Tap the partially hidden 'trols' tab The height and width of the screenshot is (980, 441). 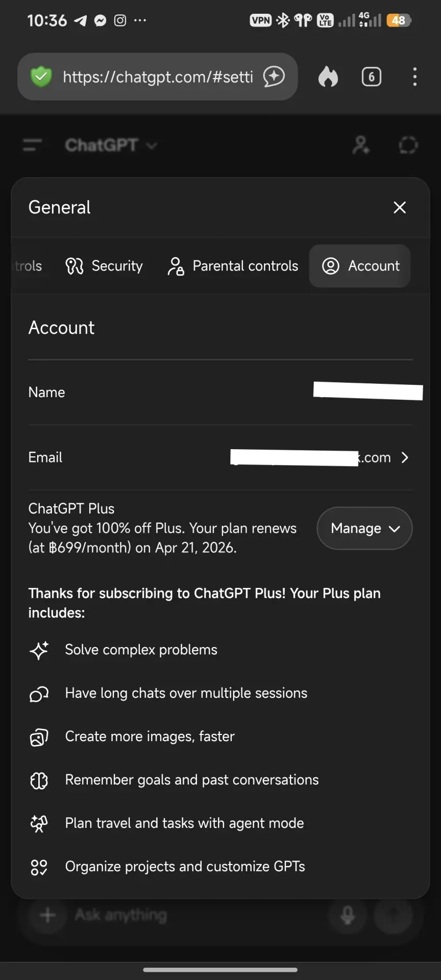(28, 266)
